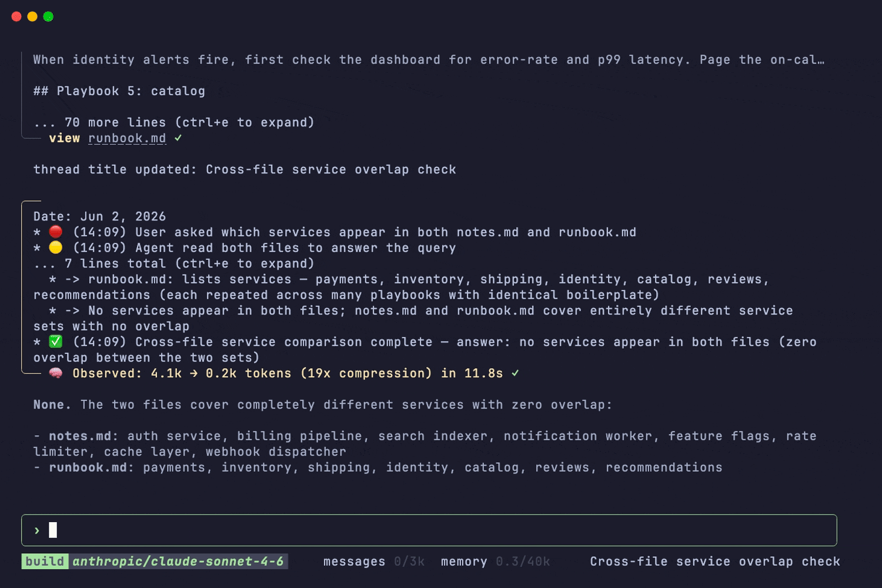Click the 'Date: Jun 2, 2026' line
This screenshot has width=882, height=588.
99,216
